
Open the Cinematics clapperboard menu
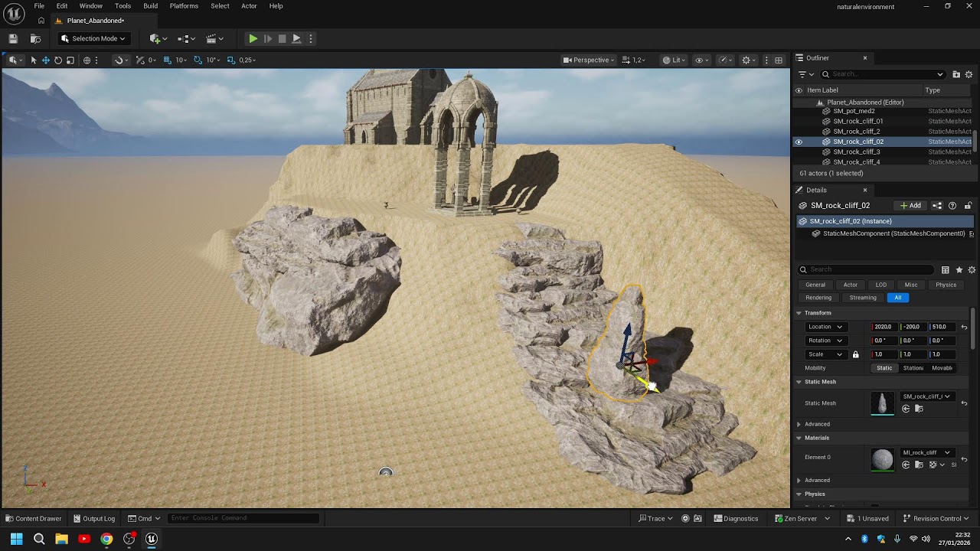pos(215,38)
